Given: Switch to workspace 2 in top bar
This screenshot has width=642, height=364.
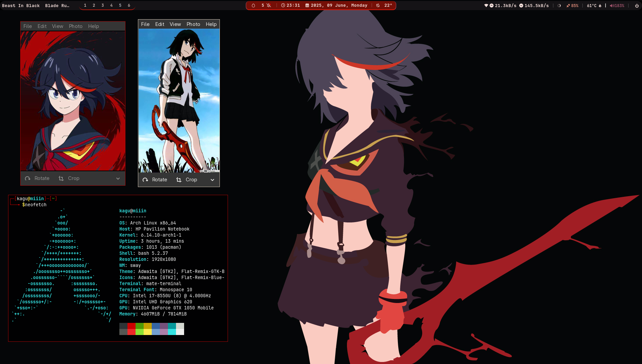Looking at the screenshot, I should (94, 5).
